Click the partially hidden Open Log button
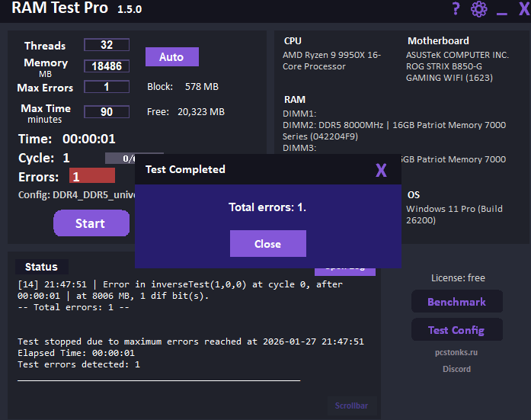The height and width of the screenshot is (420, 531). click(345, 272)
